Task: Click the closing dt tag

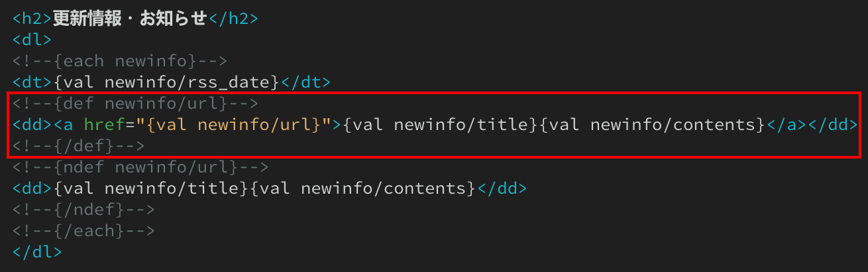Action: (x=305, y=82)
